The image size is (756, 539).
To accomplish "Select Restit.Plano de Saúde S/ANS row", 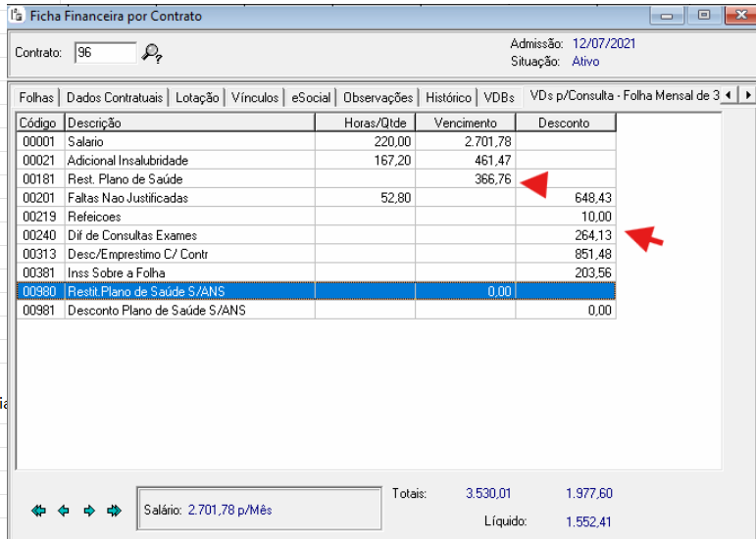I will pyautogui.click(x=186, y=291).
